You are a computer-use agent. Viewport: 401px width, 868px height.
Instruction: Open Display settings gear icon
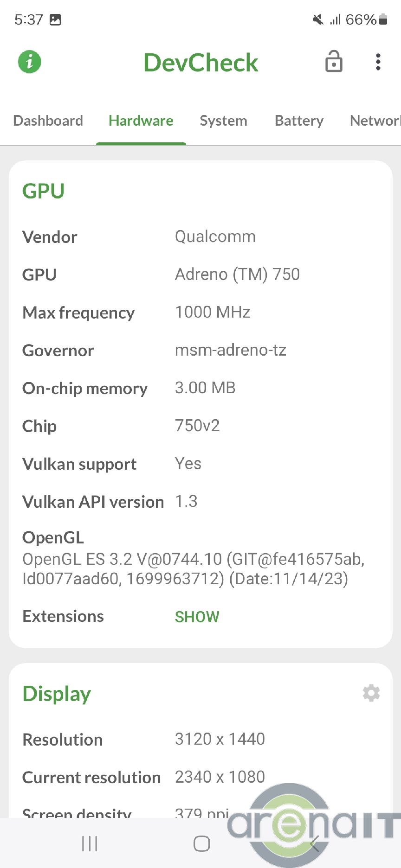(371, 693)
